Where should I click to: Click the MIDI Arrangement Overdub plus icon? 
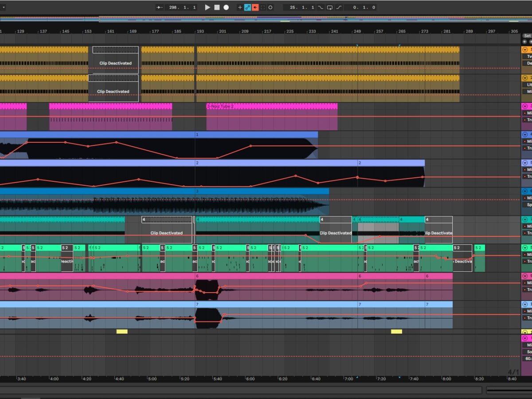click(x=240, y=8)
